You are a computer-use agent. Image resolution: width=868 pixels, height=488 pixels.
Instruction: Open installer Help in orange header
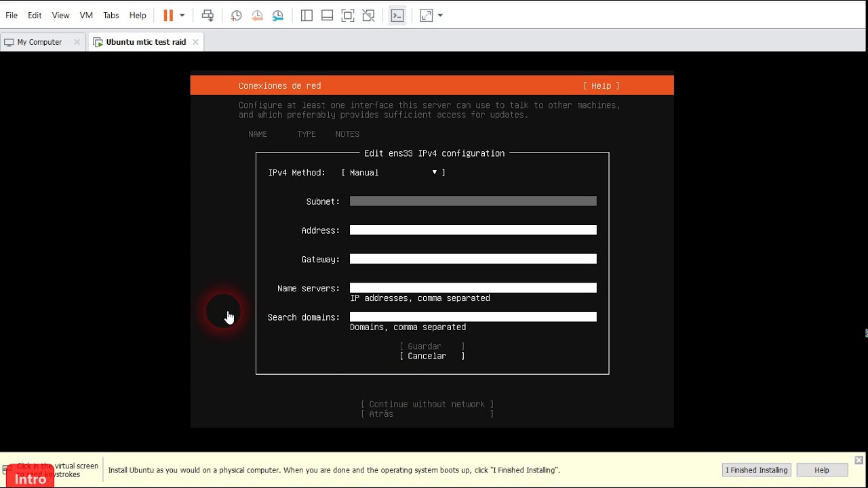(x=601, y=86)
